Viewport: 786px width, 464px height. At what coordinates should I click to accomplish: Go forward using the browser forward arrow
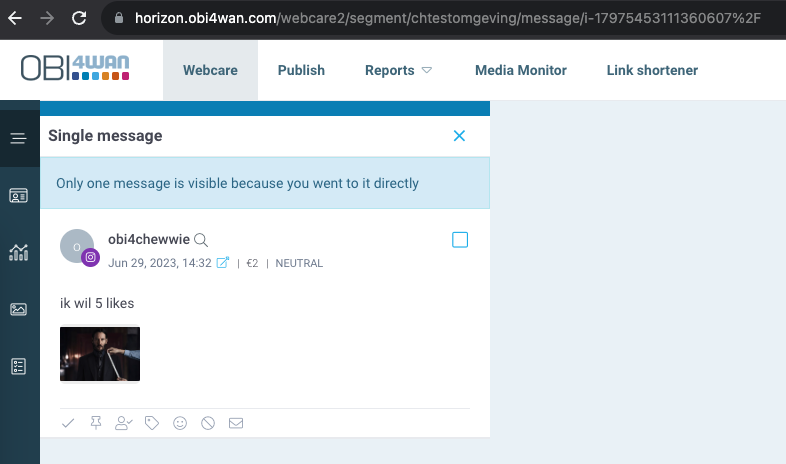[47, 19]
